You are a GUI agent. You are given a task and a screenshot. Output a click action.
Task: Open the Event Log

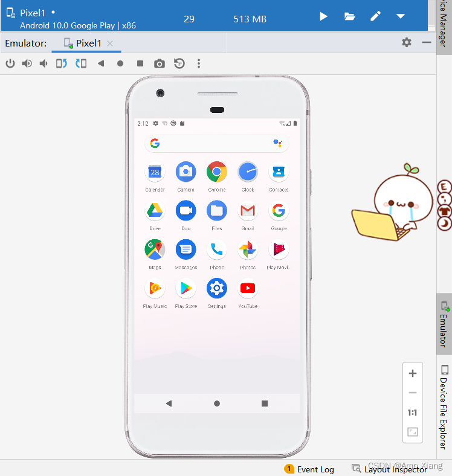tap(309, 469)
